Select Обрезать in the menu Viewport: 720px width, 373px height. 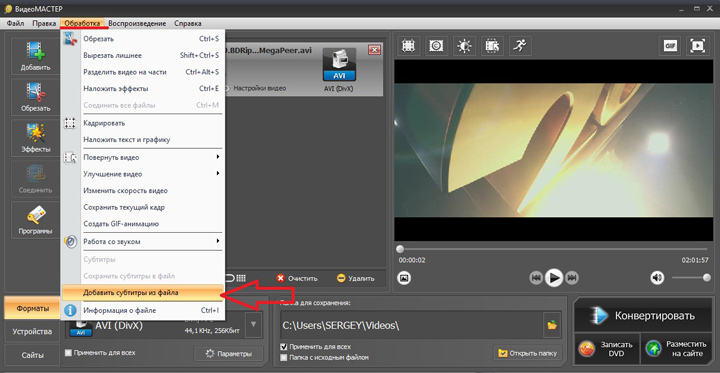point(142,39)
